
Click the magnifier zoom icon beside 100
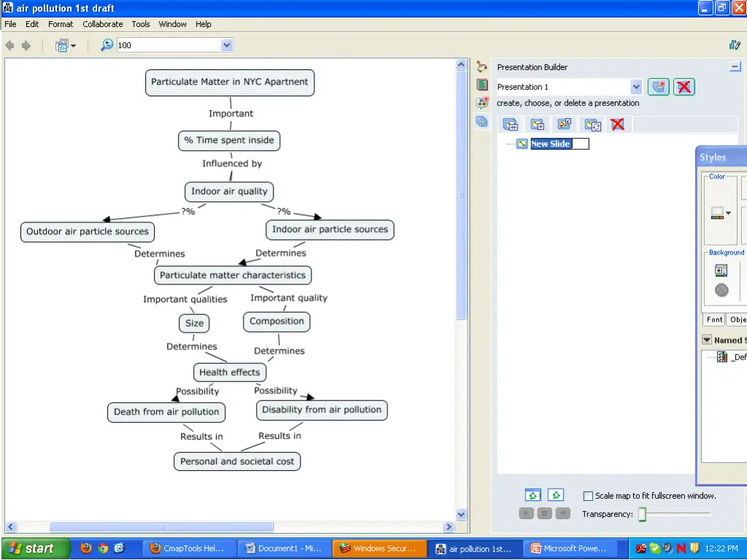click(107, 45)
